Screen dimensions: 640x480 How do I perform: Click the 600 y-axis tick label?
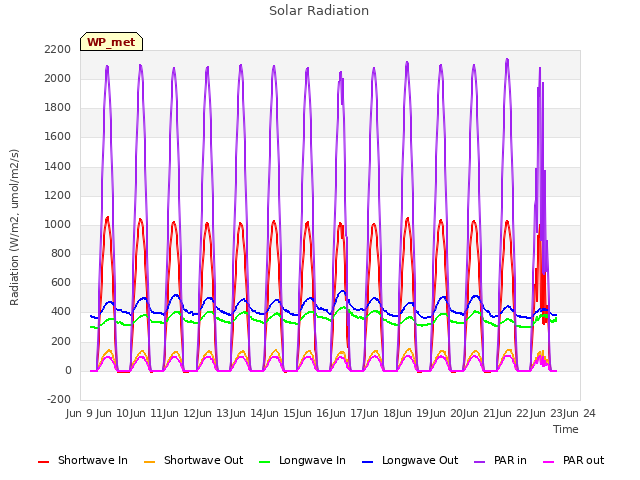pos(61,283)
